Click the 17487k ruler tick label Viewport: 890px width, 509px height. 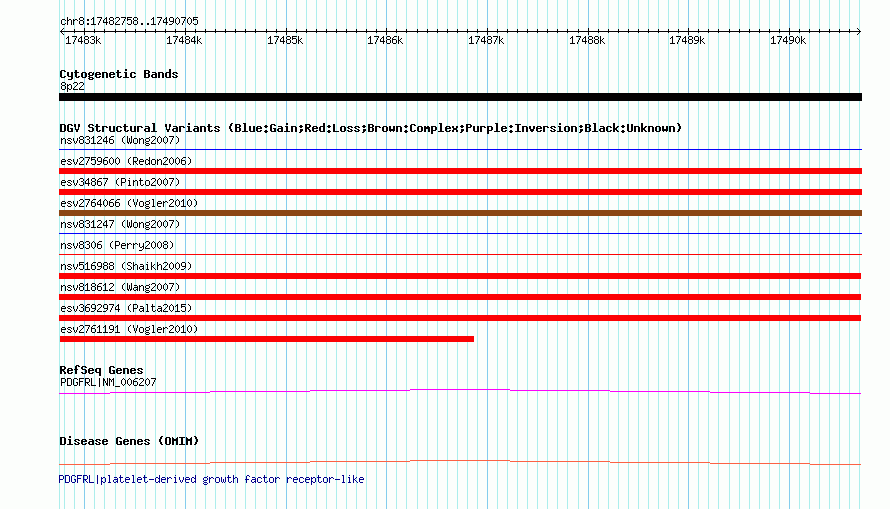pos(486,40)
